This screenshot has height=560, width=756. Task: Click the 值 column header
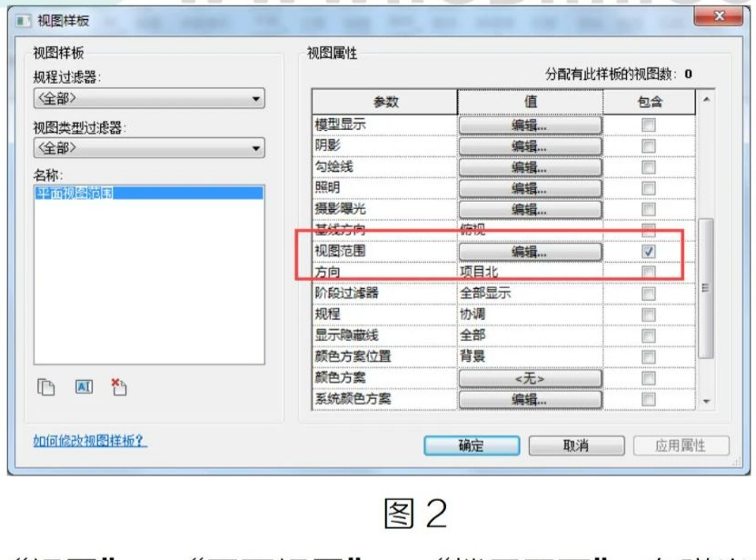[x=531, y=102]
